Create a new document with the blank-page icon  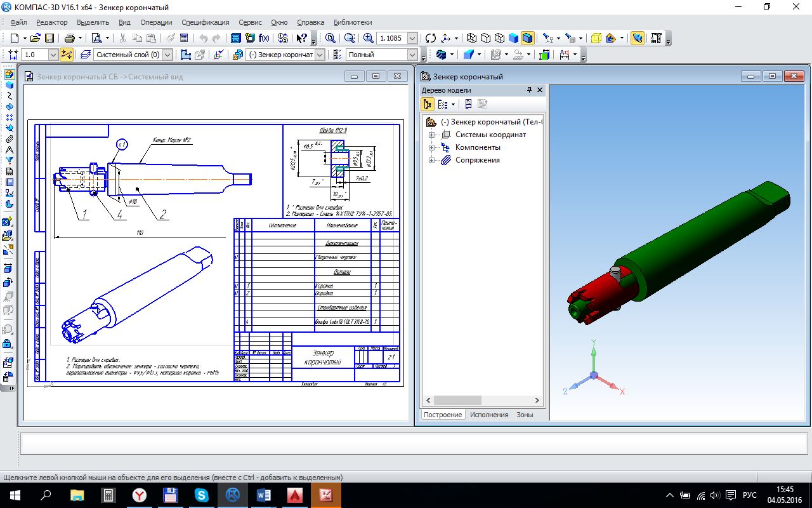point(14,38)
